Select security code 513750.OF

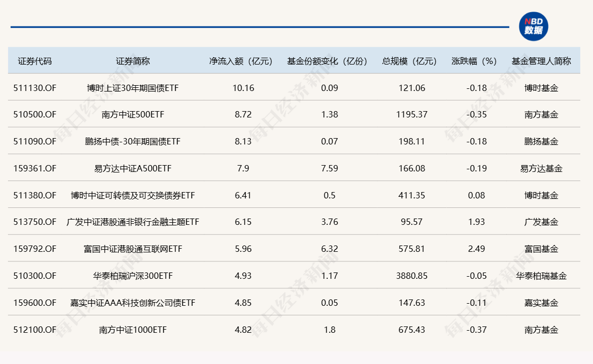(x=35, y=222)
